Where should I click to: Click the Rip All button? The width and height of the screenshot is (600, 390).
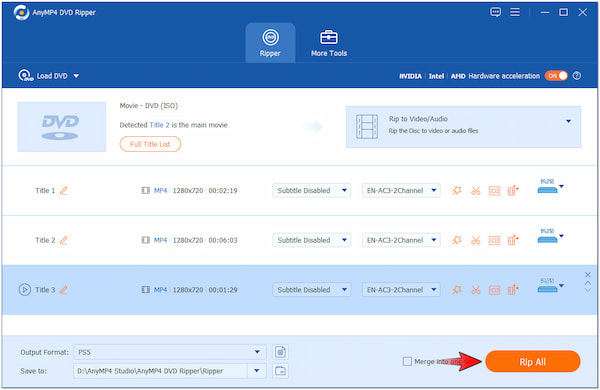point(533,362)
